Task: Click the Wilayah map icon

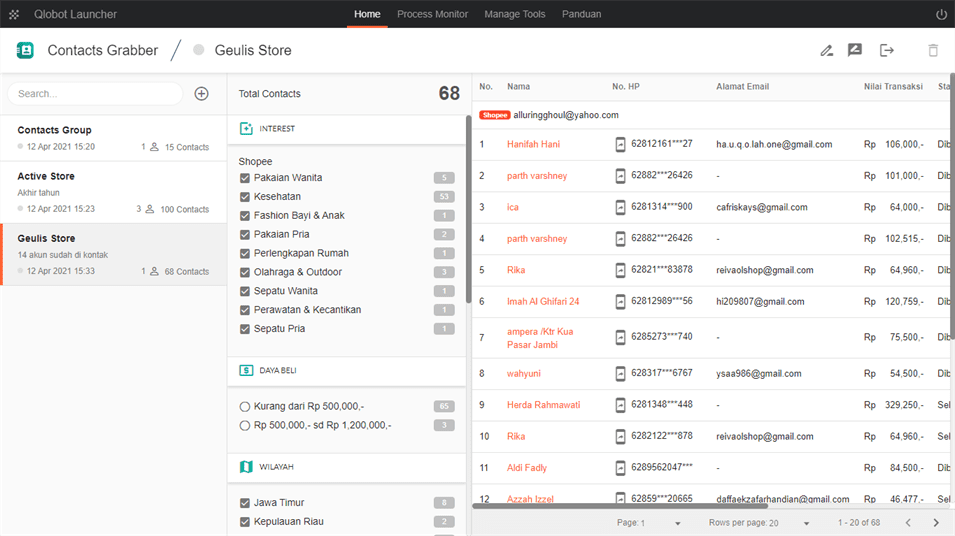Action: pyautogui.click(x=246, y=467)
